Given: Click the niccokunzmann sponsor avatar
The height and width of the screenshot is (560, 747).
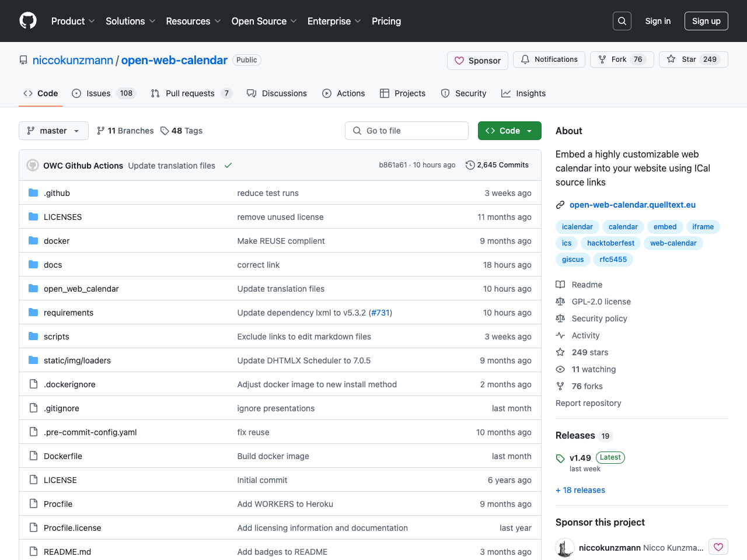Looking at the screenshot, I should coord(565,547).
